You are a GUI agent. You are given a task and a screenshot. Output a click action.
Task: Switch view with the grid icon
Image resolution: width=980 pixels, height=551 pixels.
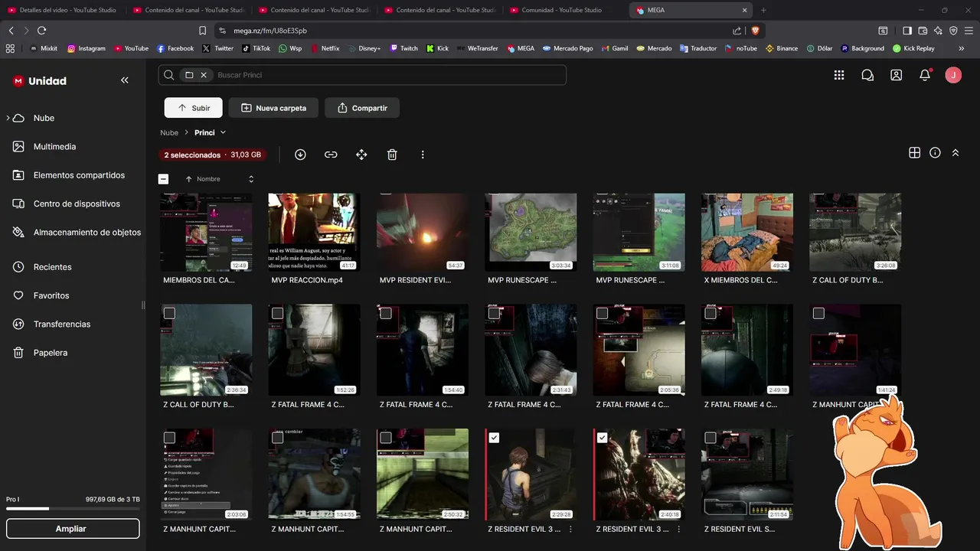pyautogui.click(x=914, y=153)
